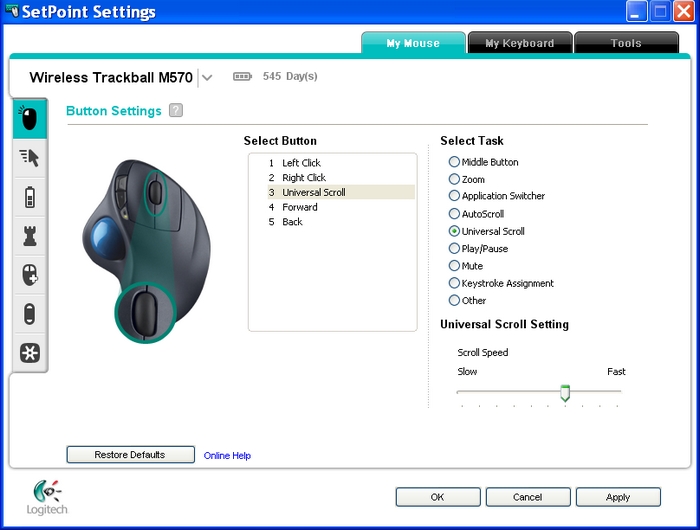This screenshot has height=530, width=700.
Task: Switch to the Tools tab
Action: tap(626, 43)
